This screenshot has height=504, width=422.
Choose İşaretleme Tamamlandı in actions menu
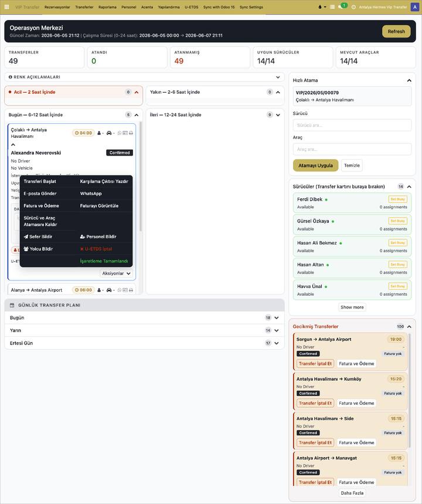(x=104, y=261)
